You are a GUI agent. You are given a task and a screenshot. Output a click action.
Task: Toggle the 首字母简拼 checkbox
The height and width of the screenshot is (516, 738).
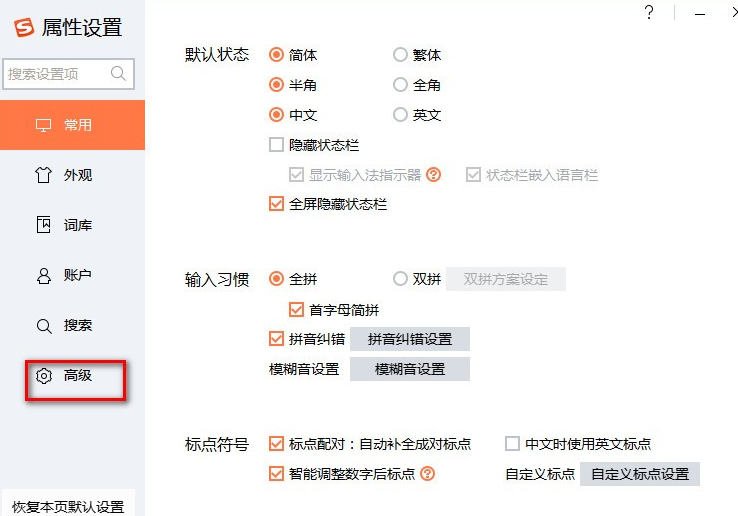(296, 310)
